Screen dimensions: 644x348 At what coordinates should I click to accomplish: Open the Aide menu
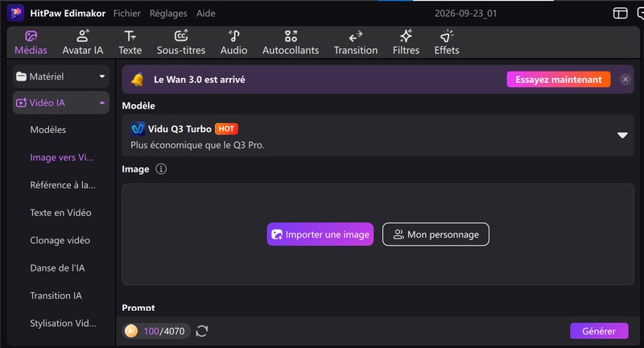click(x=206, y=13)
